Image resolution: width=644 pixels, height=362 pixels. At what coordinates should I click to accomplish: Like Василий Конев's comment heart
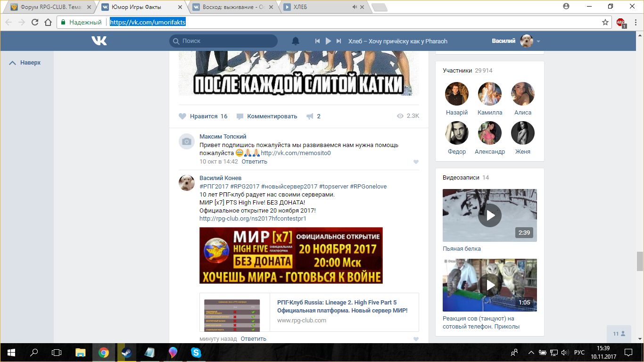[x=416, y=339]
